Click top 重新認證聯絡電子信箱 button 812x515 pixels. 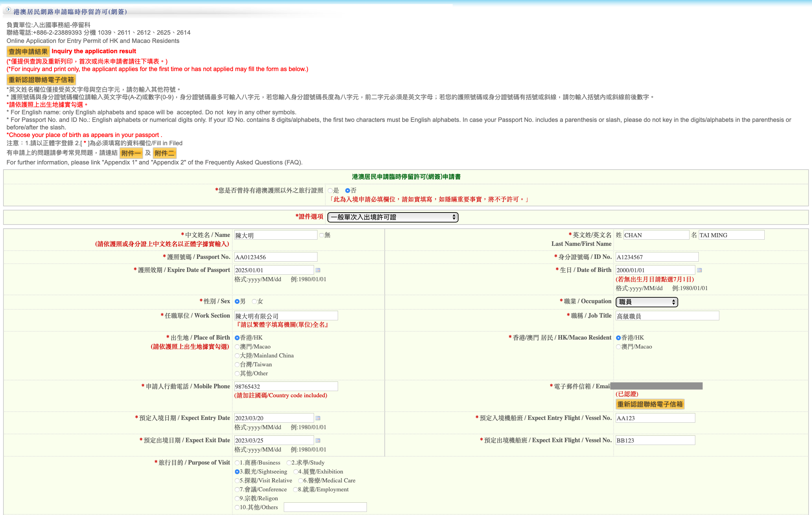coord(41,80)
